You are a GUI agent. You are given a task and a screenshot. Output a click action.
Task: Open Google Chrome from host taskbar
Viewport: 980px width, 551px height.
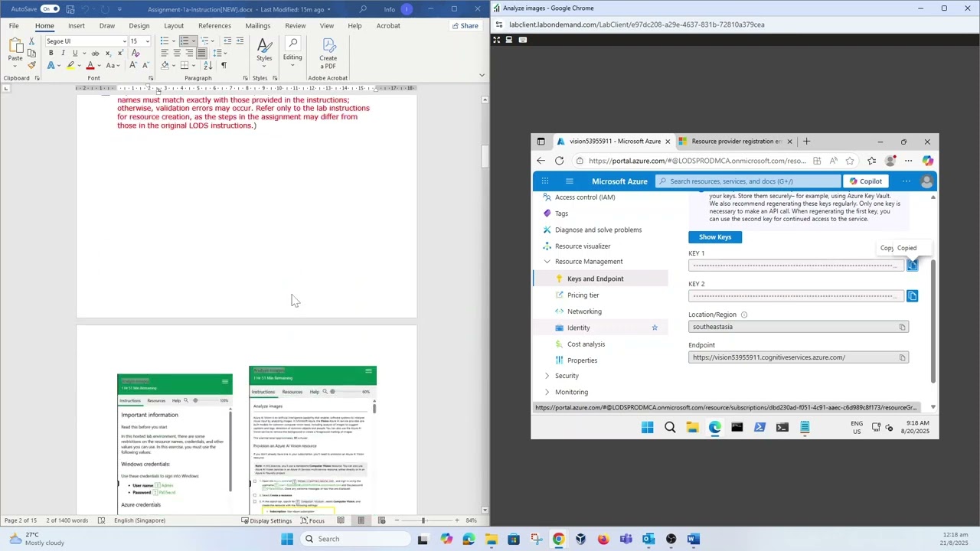point(559,539)
